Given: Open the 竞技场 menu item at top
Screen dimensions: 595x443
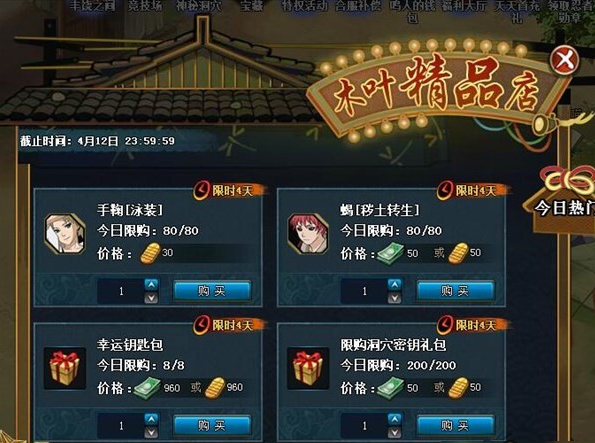Looking at the screenshot, I should coord(145,6).
